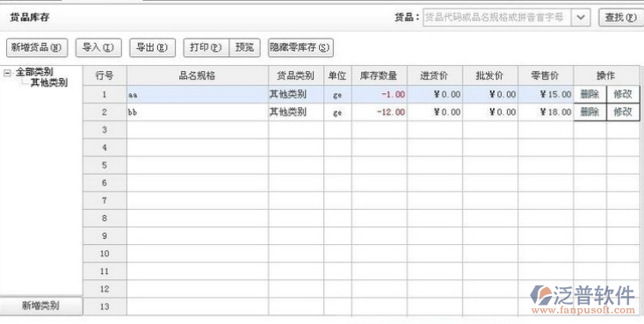Viewport: 644px width, 324px height.
Task: Select 全部类别 in the category tree
Action: pos(34,72)
